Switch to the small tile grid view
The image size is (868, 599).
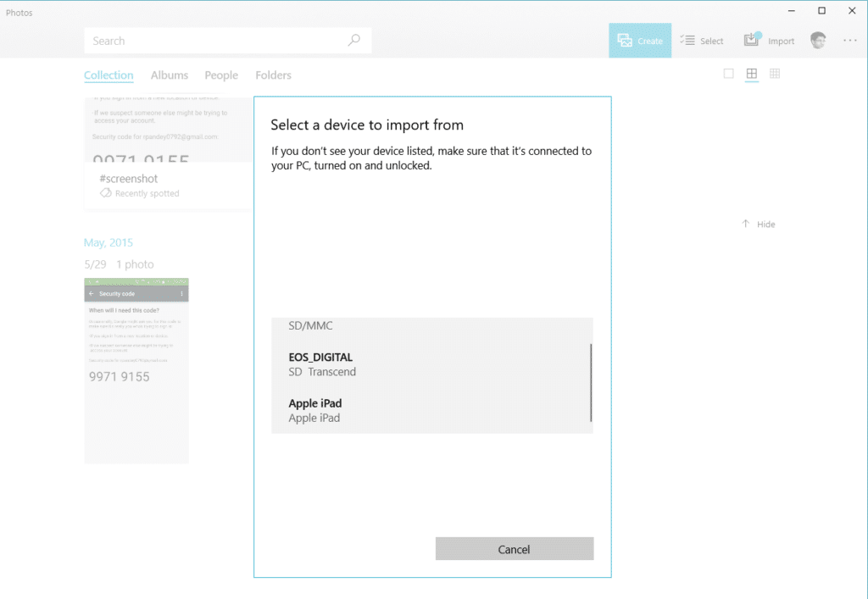[774, 74]
